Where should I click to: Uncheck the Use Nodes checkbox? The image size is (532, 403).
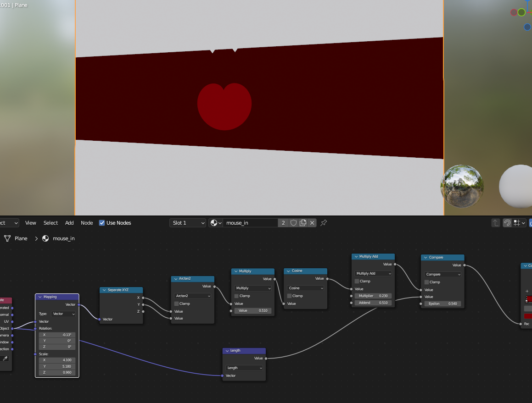tap(102, 223)
